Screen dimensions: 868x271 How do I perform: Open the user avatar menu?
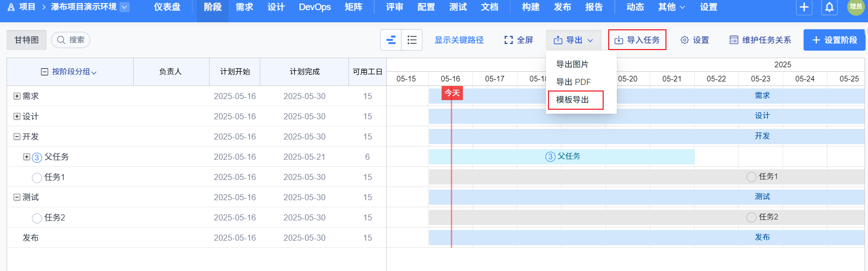click(855, 7)
